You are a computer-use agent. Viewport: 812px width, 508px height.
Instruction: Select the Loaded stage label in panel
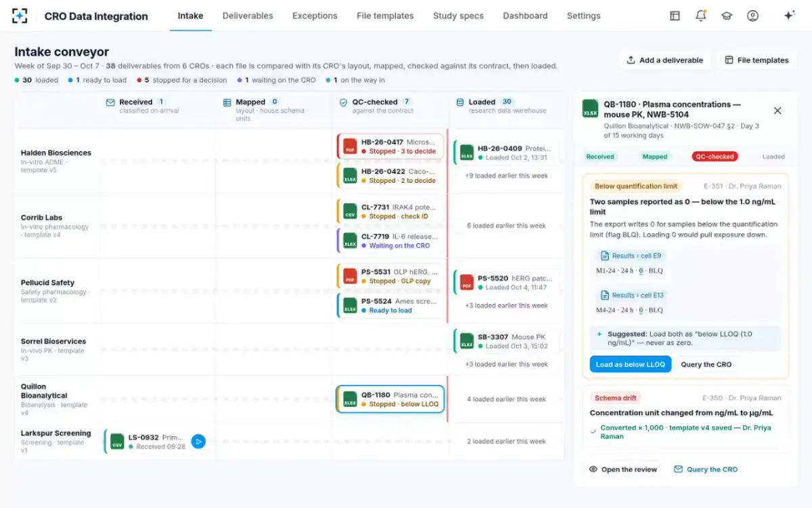(773, 156)
